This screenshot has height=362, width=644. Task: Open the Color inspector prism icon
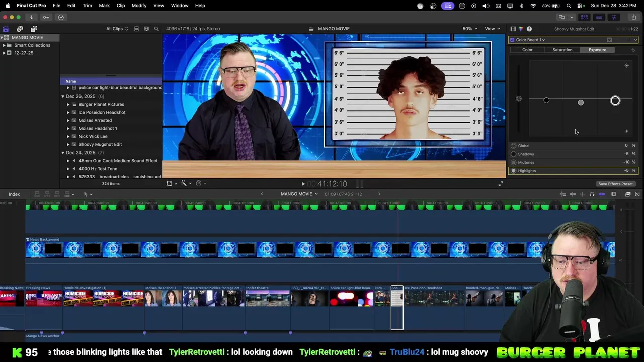click(x=521, y=29)
